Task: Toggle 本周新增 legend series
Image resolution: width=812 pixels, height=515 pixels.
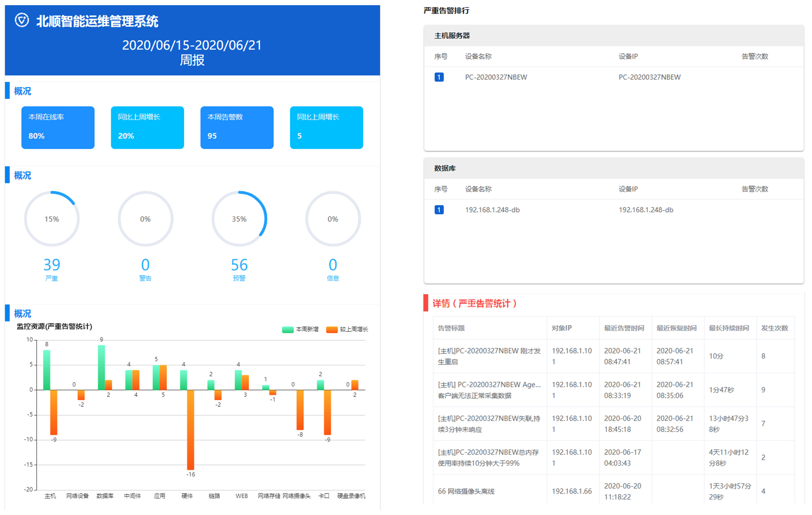Action: [307, 329]
